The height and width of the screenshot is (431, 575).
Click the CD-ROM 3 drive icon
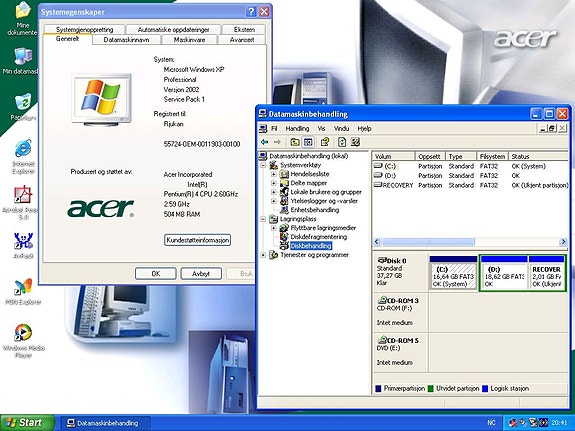point(382,300)
